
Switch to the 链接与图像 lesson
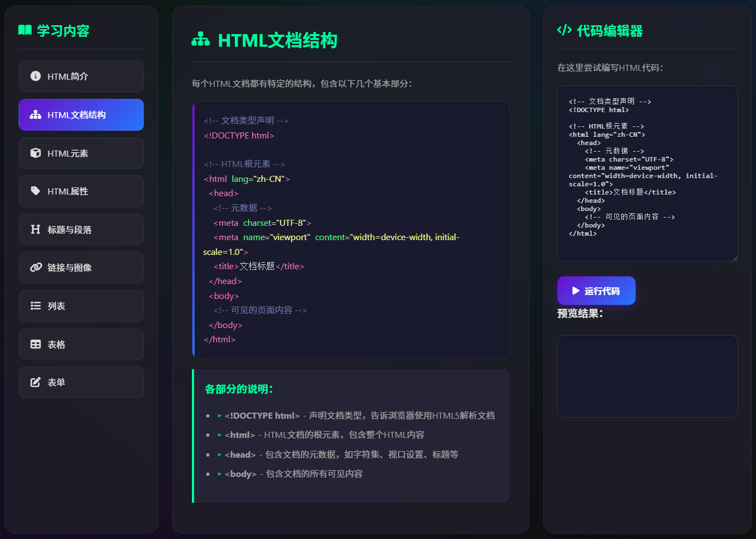pyautogui.click(x=81, y=268)
